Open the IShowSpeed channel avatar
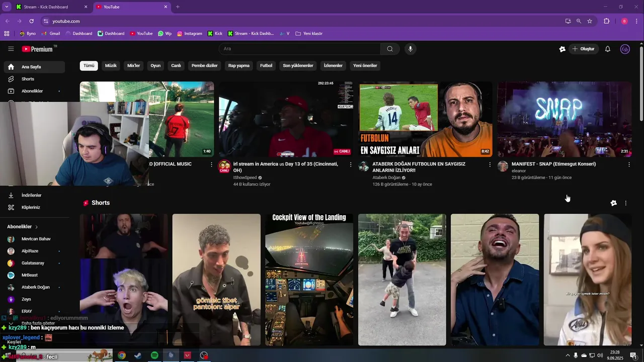The image size is (644, 362). pyautogui.click(x=224, y=167)
